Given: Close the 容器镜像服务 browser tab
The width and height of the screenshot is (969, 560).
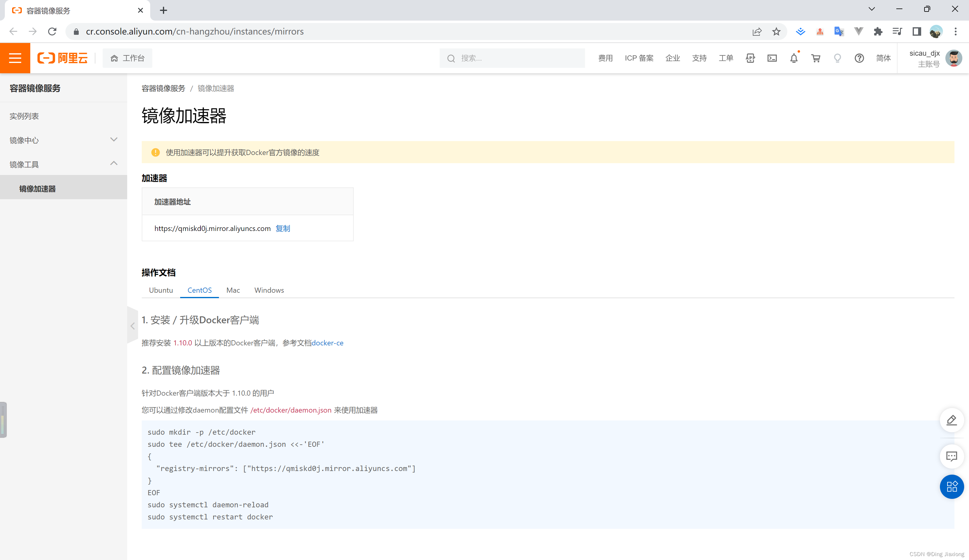Looking at the screenshot, I should tap(140, 10).
